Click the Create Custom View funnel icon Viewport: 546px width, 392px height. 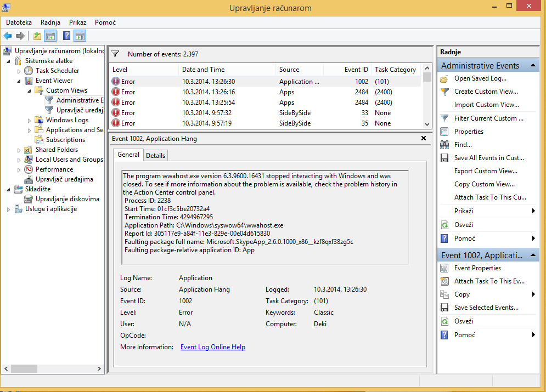pyautogui.click(x=444, y=92)
